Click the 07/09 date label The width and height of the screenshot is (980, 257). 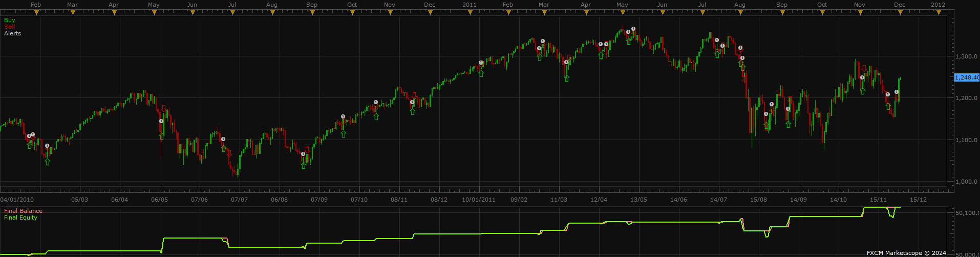pyautogui.click(x=319, y=200)
